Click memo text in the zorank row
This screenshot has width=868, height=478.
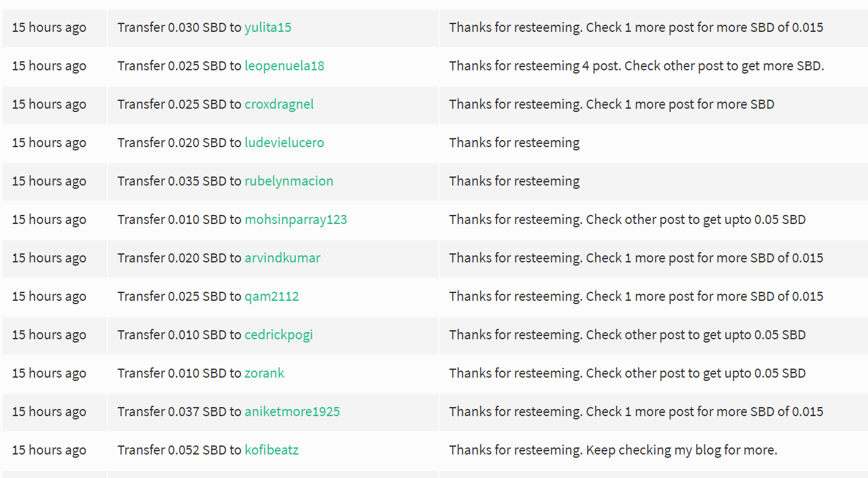(x=627, y=373)
